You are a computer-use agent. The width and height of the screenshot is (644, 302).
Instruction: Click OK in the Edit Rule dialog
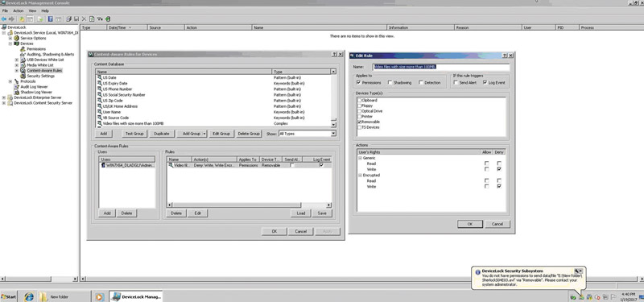pyautogui.click(x=470, y=224)
